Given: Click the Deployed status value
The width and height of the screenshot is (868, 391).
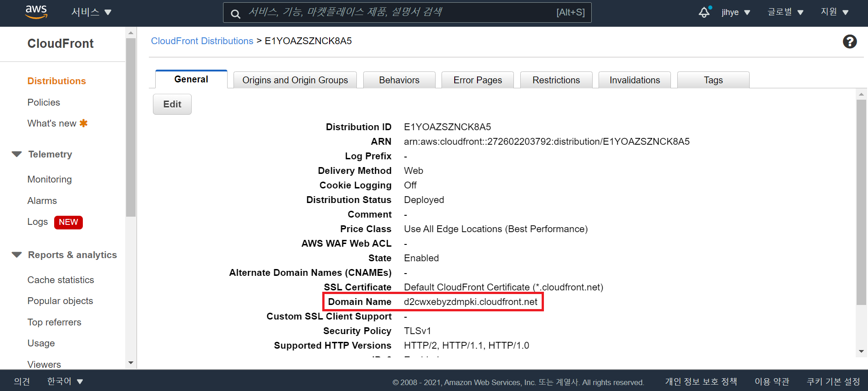Looking at the screenshot, I should point(424,200).
